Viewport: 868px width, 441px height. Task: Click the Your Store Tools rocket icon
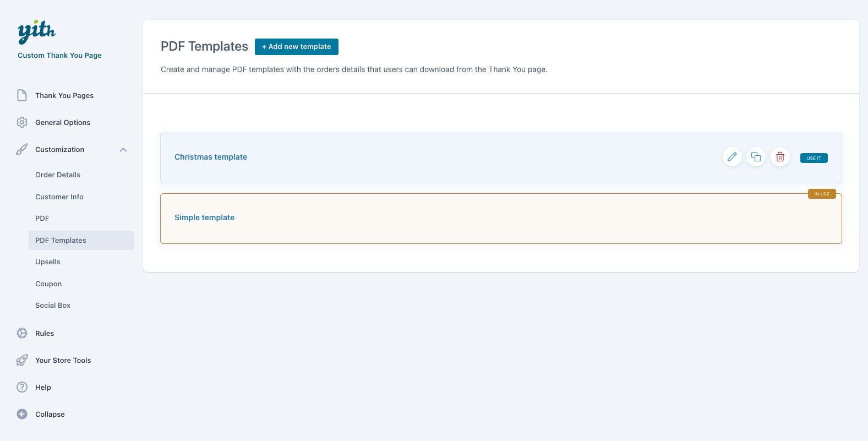pos(22,360)
